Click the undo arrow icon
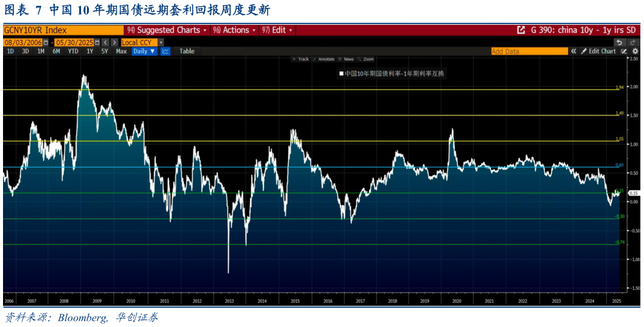Image resolution: width=644 pixels, height=327 pixels. (619, 42)
